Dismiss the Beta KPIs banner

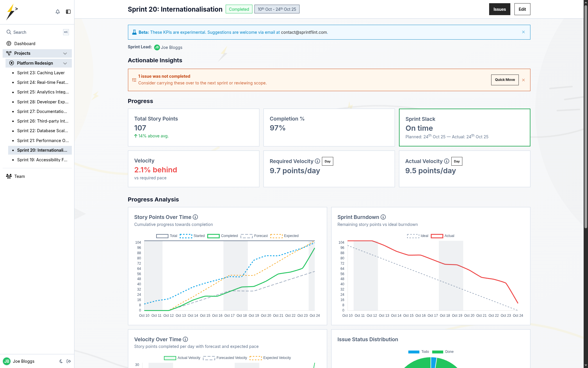click(523, 32)
